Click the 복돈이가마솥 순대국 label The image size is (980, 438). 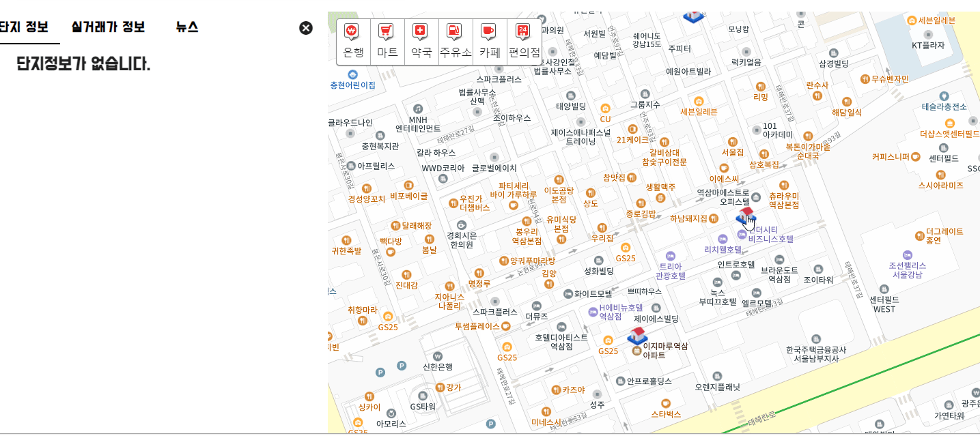pos(808,151)
